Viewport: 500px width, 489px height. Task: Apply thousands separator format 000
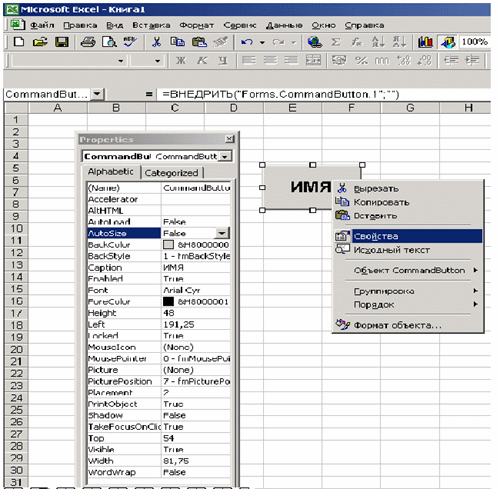[x=382, y=60]
